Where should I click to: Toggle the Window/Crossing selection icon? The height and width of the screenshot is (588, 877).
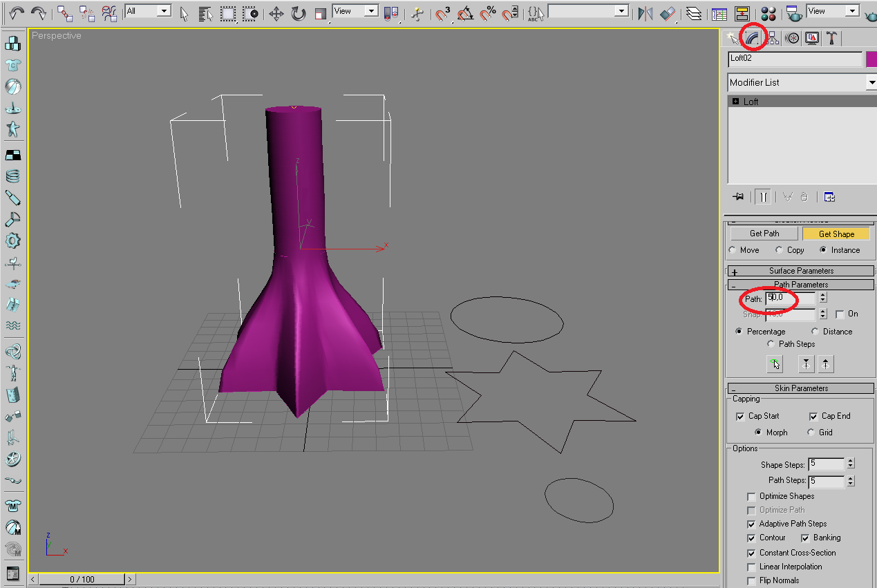[x=250, y=13]
